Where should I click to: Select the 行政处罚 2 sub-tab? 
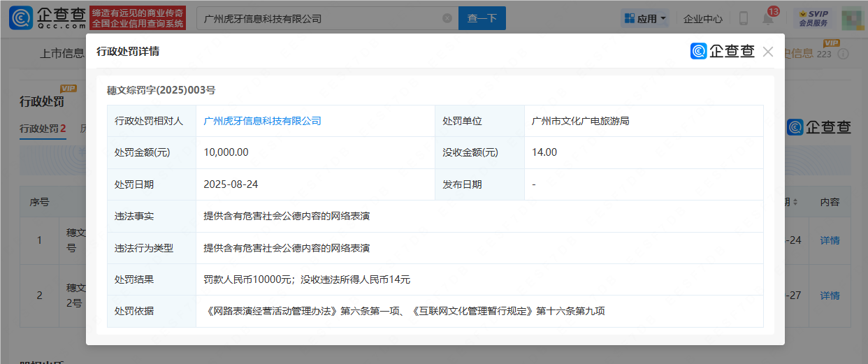(x=43, y=129)
